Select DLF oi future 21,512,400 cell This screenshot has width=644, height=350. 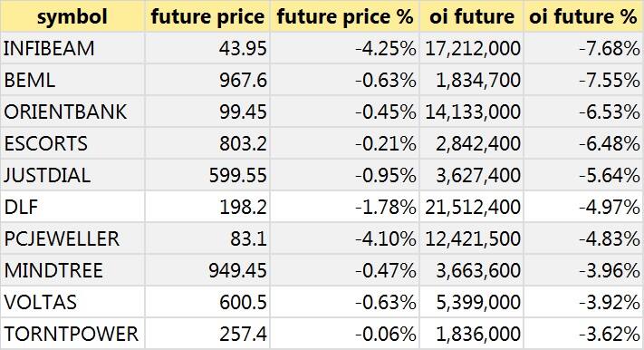click(x=472, y=207)
